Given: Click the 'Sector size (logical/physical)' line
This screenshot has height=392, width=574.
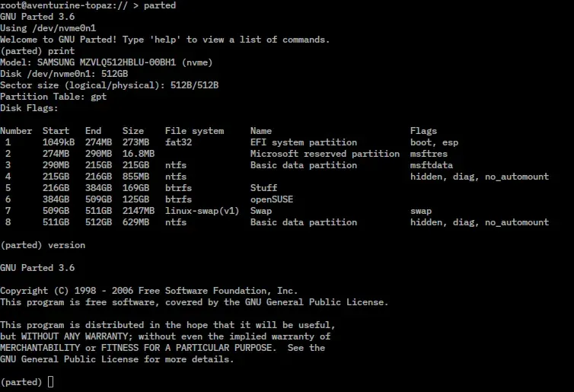Looking at the screenshot, I should (x=110, y=85).
